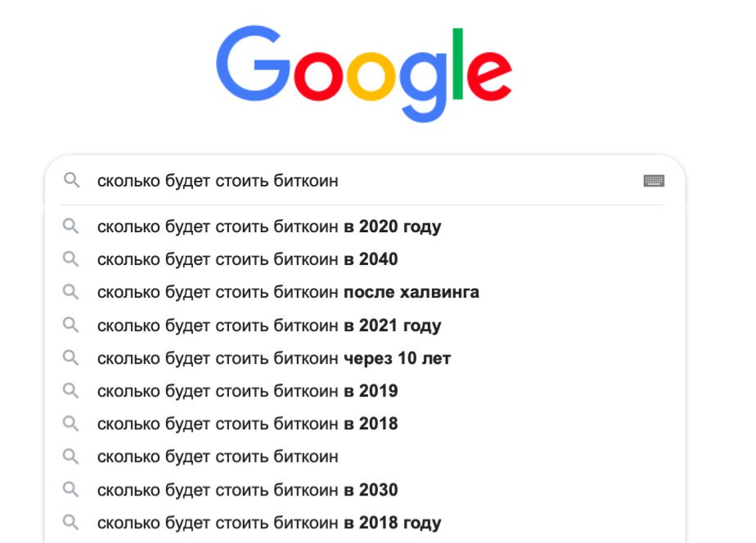Click the virtual keyboard icon in search box
The width and height of the screenshot is (756, 543).
pos(654,181)
